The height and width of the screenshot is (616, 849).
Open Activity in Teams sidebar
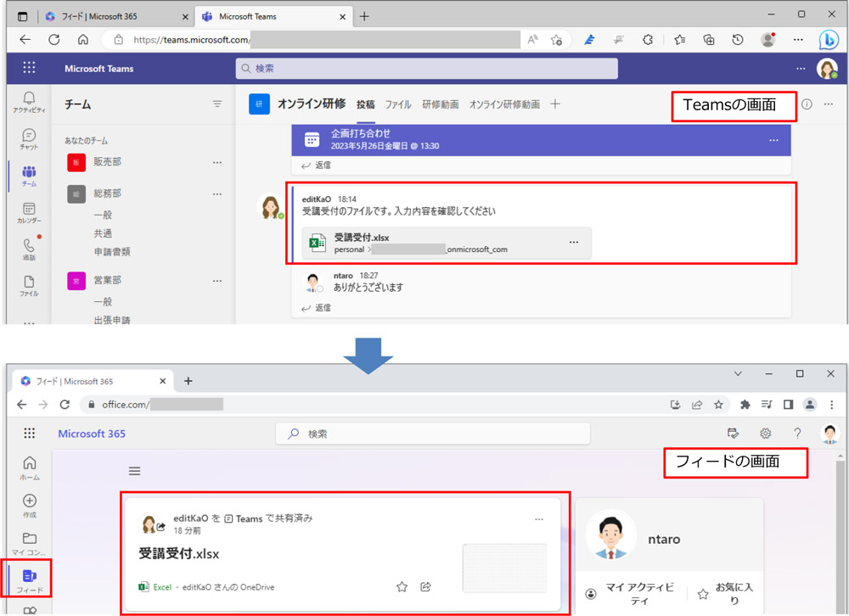tap(29, 102)
